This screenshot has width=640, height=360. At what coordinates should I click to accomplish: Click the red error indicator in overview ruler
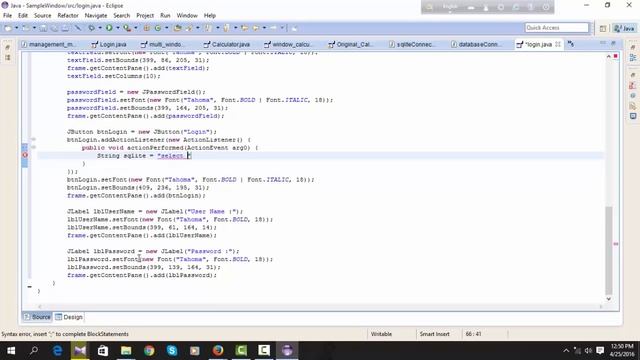pyautogui.click(x=616, y=56)
